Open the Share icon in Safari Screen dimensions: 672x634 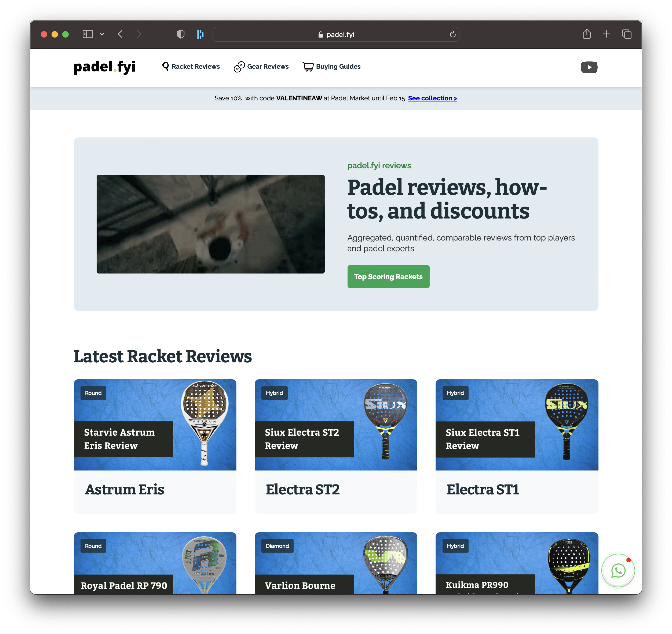pyautogui.click(x=587, y=34)
